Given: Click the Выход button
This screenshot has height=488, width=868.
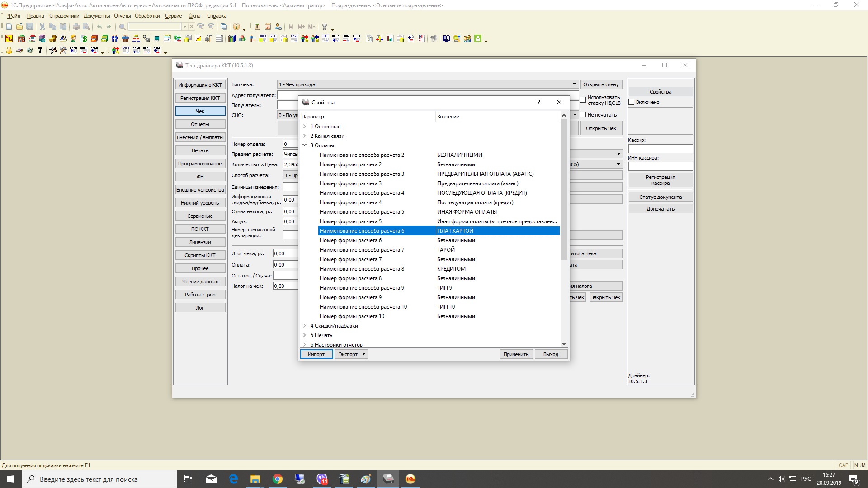Looking at the screenshot, I should pos(551,354).
